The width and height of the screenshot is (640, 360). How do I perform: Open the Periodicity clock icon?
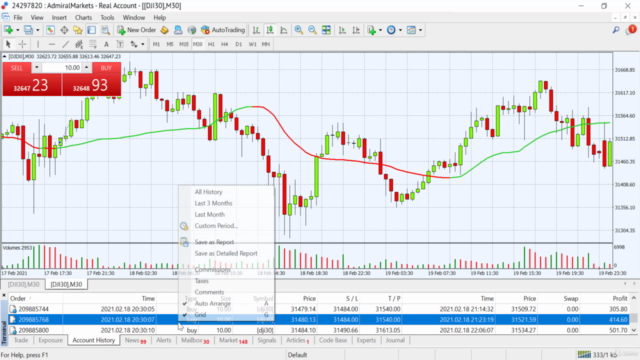(x=391, y=30)
